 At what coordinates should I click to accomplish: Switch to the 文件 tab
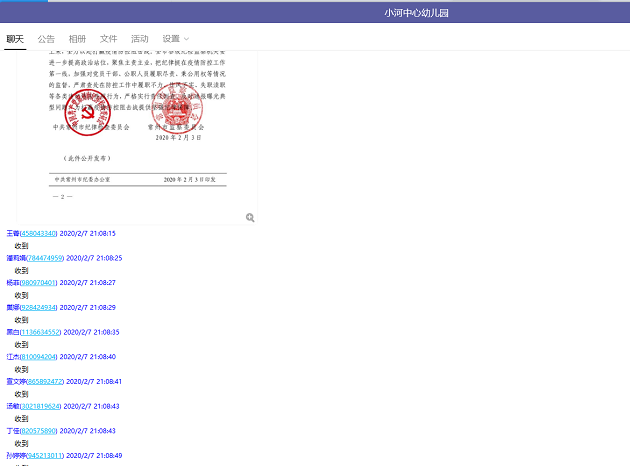(108, 39)
